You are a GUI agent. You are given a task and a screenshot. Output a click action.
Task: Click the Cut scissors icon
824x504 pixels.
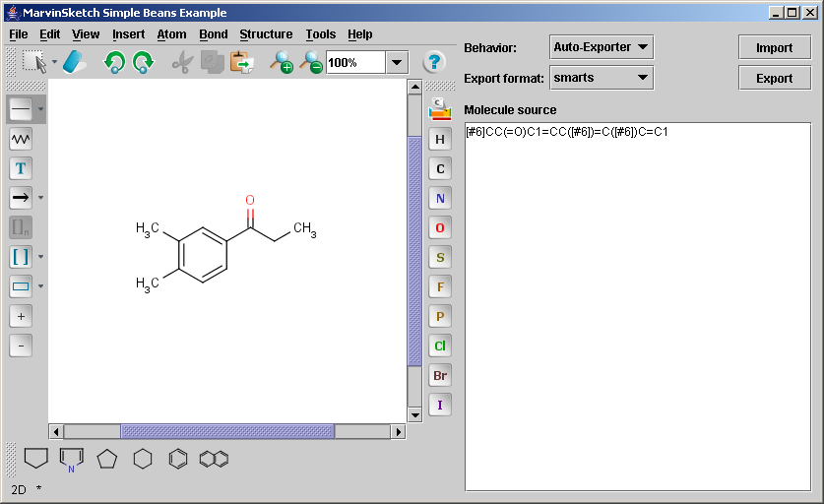pyautogui.click(x=181, y=63)
